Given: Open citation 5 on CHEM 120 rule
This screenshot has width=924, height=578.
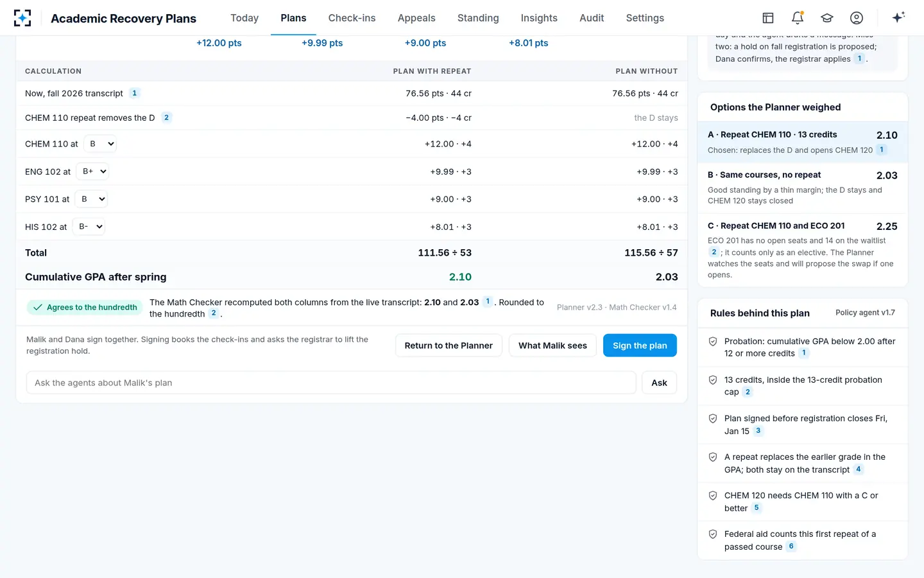Looking at the screenshot, I should point(757,507).
